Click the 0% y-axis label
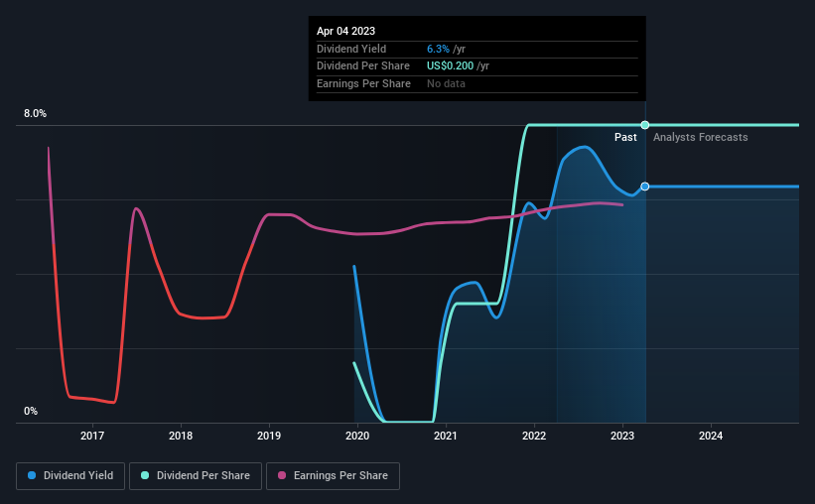This screenshot has height=504, width=815. tap(31, 411)
